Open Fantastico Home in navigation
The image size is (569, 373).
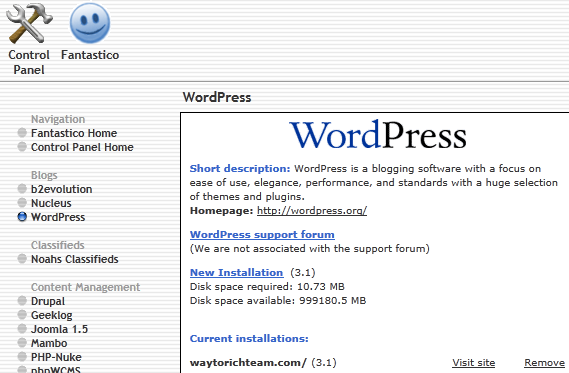pyautogui.click(x=74, y=133)
